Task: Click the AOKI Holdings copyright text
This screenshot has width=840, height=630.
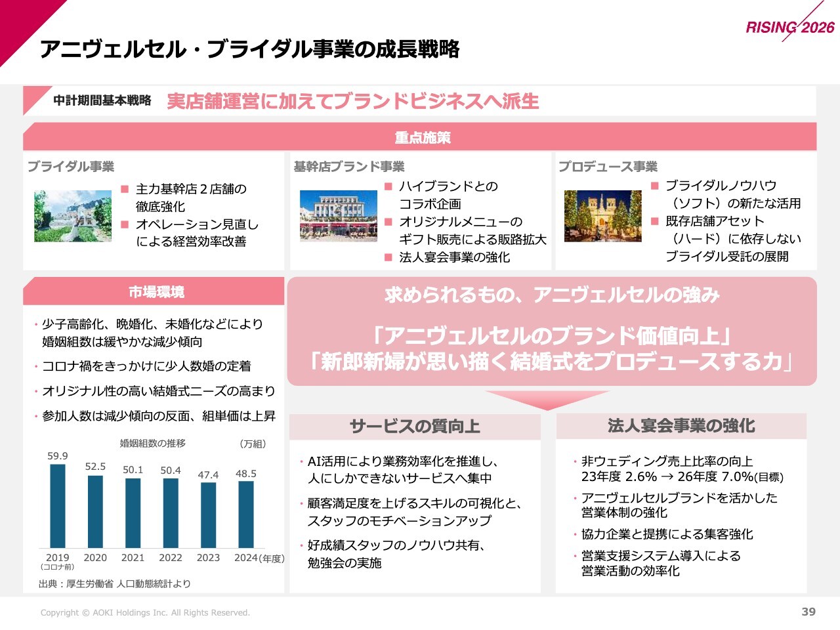Action: 145,613
